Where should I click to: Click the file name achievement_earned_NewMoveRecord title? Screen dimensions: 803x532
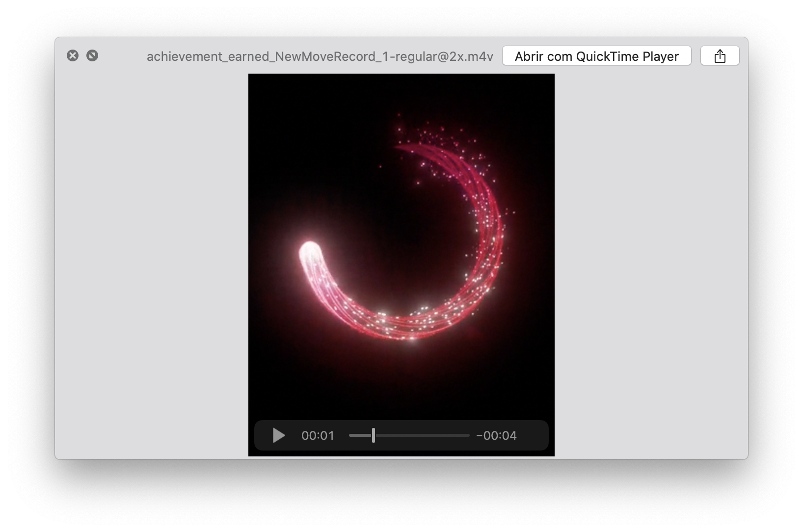coord(320,56)
